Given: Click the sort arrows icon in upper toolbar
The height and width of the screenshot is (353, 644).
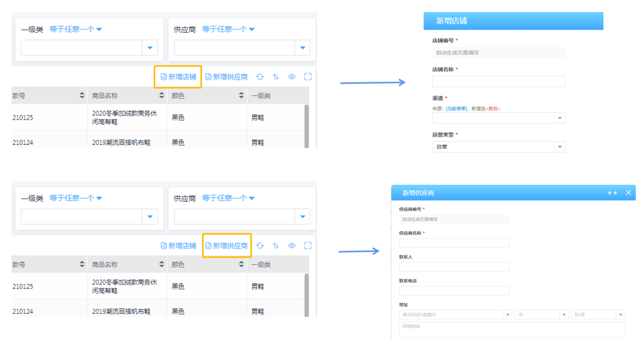Looking at the screenshot, I should [x=275, y=77].
